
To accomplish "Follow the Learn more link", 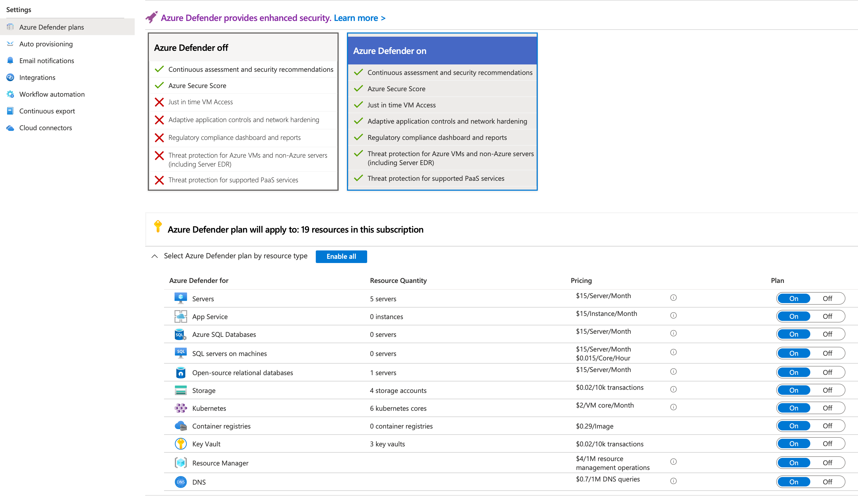I will click(x=359, y=18).
